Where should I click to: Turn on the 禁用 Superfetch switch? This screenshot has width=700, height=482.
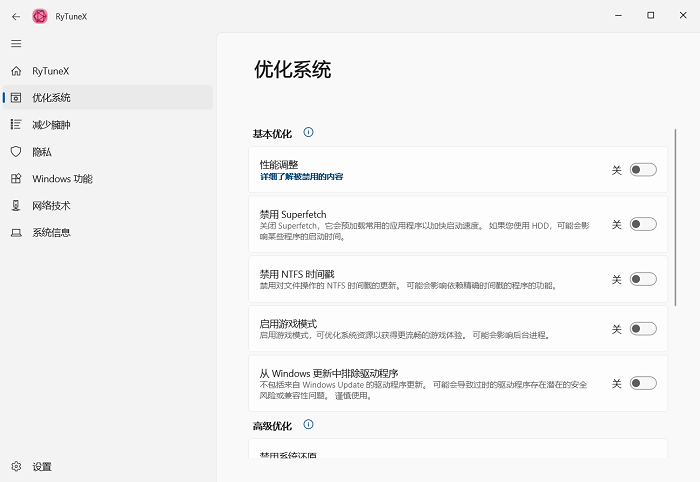point(642,225)
